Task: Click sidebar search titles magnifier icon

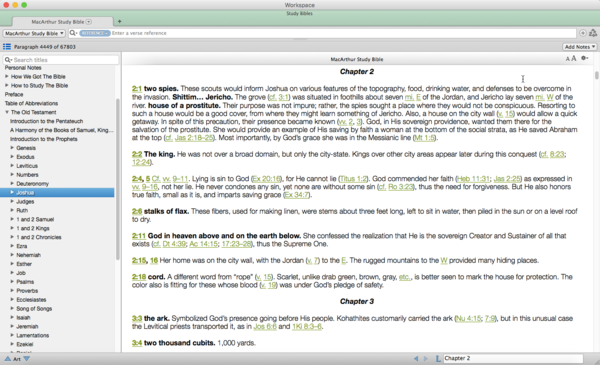Action: [x=8, y=60]
